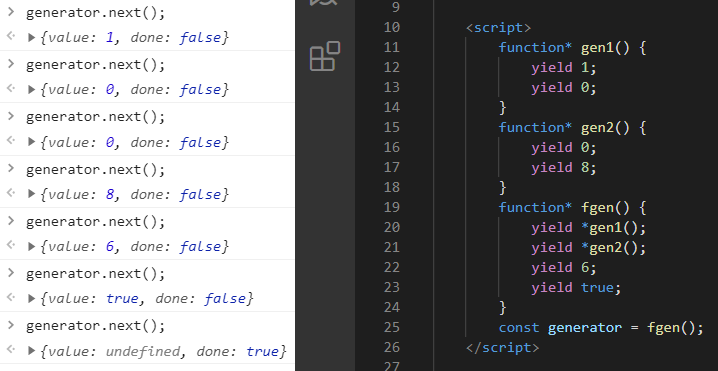Click the 'yield true;' line

point(577,288)
